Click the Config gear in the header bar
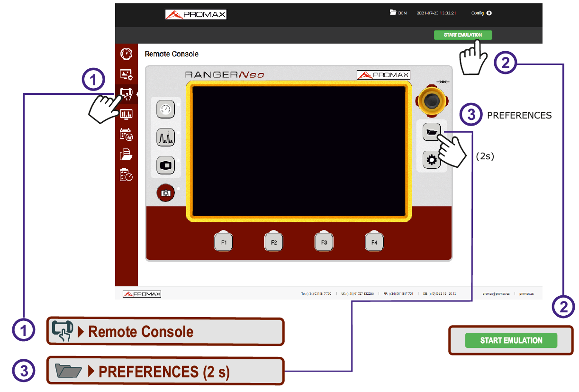Image resolution: width=579 pixels, height=392 pixels. pyautogui.click(x=489, y=13)
